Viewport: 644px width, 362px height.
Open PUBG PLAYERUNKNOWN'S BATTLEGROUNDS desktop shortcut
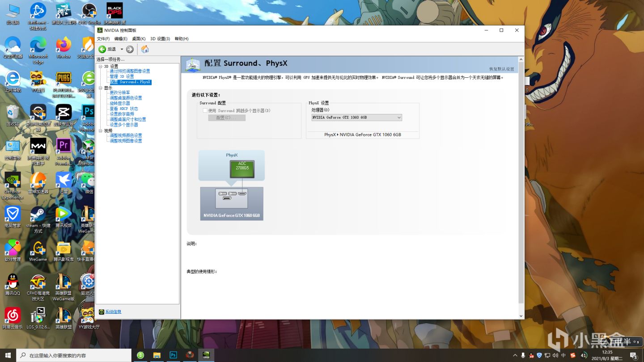[x=64, y=84]
